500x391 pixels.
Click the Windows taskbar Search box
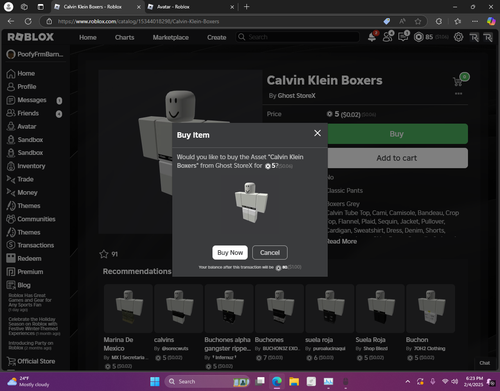pos(208,381)
